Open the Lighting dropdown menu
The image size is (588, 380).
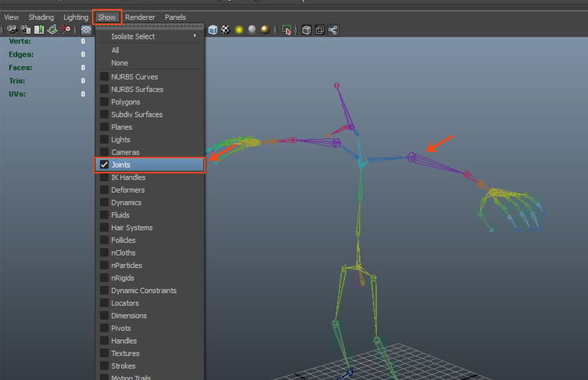[75, 17]
